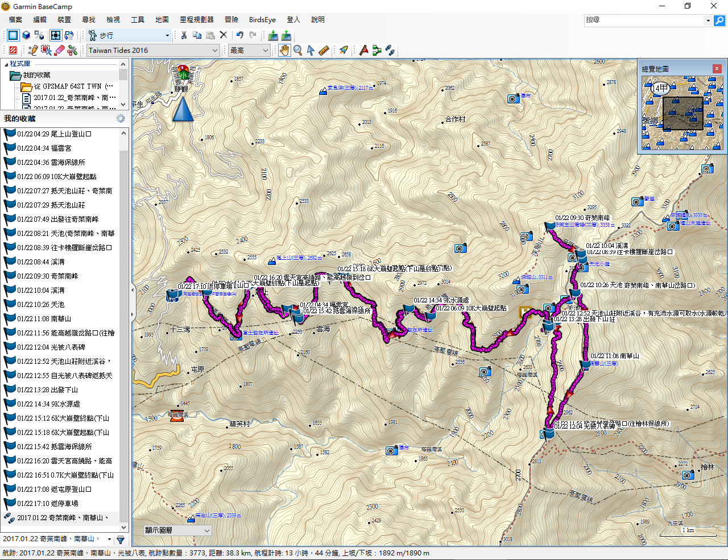Screen dimensions: 728x560
Task: Click inside the 搜尋 search field
Action: (x=644, y=20)
